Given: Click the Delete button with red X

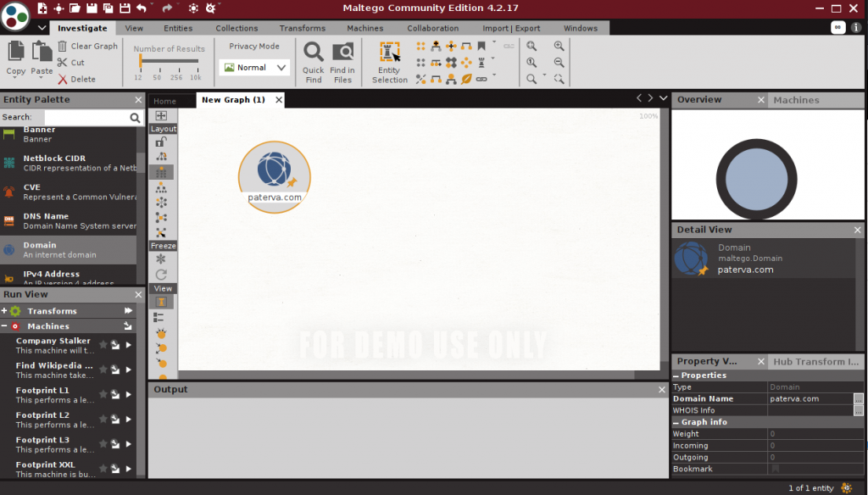Looking at the screenshot, I should [x=76, y=79].
